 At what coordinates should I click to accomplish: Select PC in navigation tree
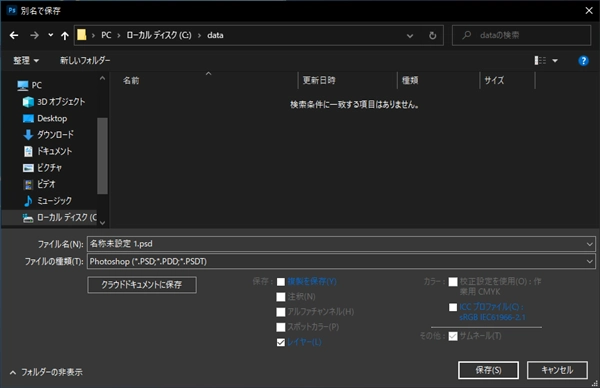point(37,85)
